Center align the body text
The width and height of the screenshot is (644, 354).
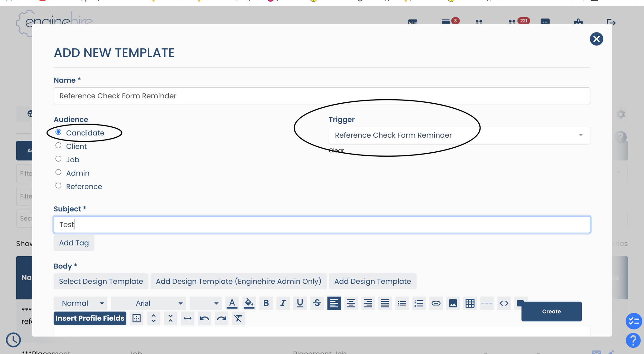point(351,303)
